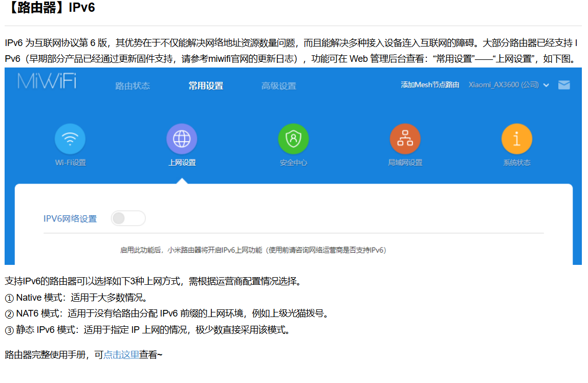The width and height of the screenshot is (588, 383).
Task: Select the 上网设置 globe icon
Action: click(182, 138)
